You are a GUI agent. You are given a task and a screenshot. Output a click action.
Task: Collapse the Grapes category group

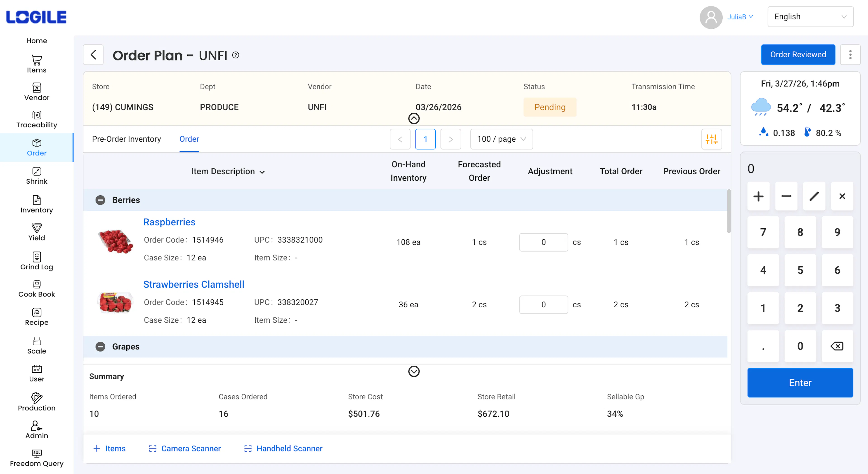(x=100, y=346)
